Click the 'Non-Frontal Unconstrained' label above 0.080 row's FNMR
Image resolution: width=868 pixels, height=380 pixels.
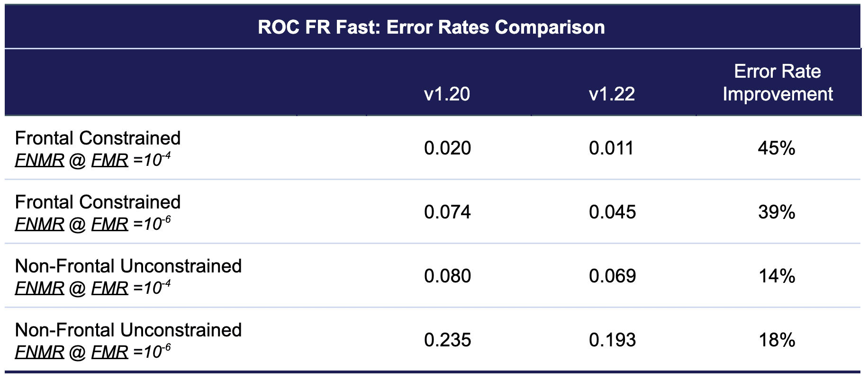[x=128, y=266]
